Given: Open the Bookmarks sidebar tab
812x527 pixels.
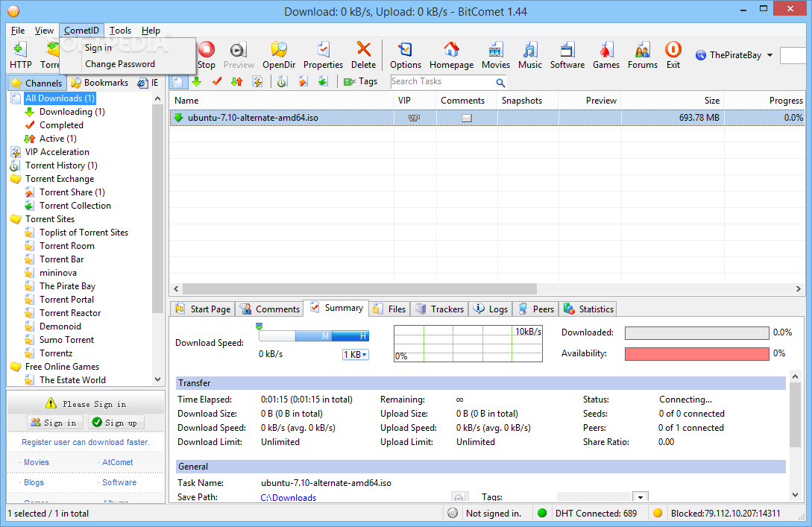Looking at the screenshot, I should point(100,83).
